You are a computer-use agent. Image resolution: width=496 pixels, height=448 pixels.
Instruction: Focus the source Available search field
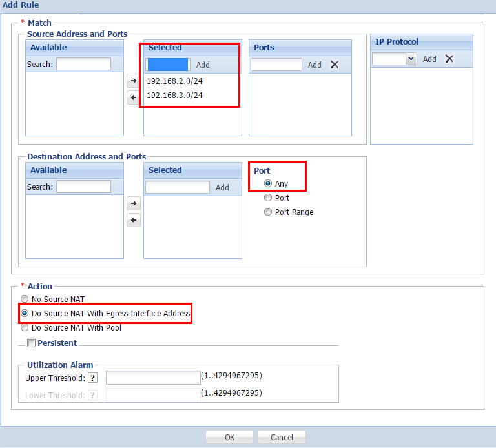[83, 64]
